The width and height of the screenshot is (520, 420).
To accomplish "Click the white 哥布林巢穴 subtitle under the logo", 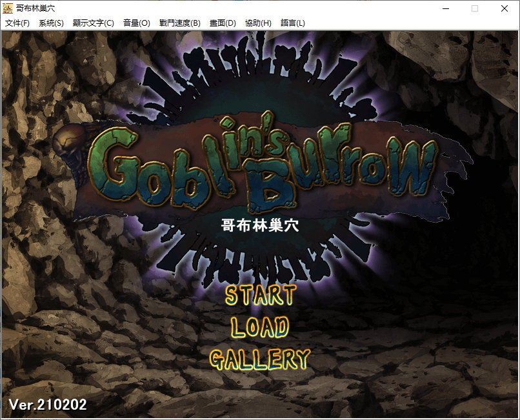I will [x=259, y=226].
